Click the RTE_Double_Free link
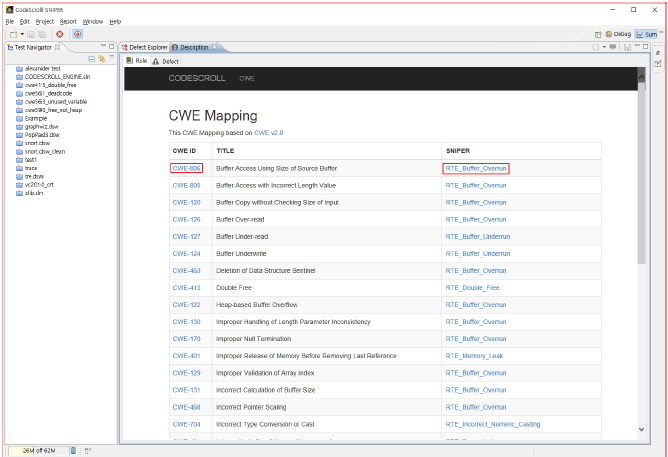 (x=472, y=288)
